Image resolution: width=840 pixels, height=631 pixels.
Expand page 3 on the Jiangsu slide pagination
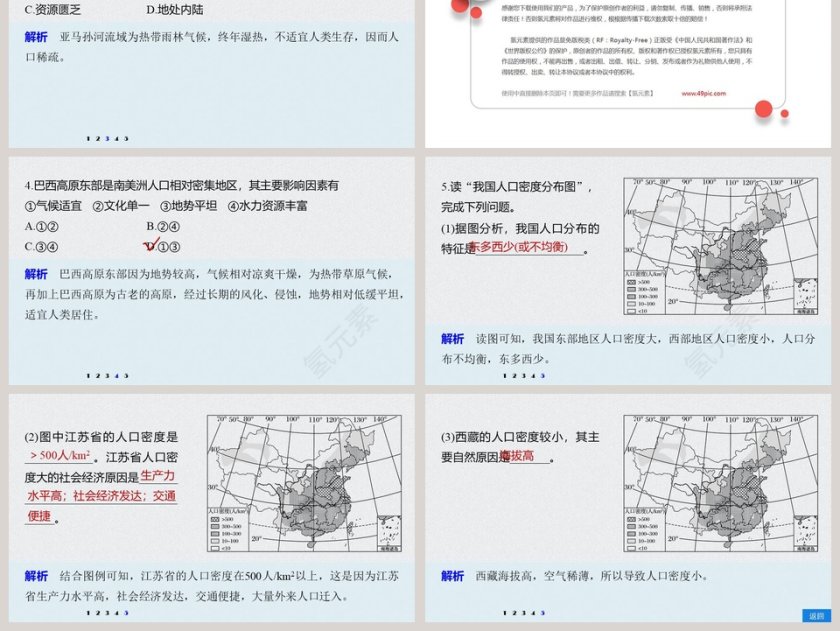pyautogui.click(x=107, y=612)
